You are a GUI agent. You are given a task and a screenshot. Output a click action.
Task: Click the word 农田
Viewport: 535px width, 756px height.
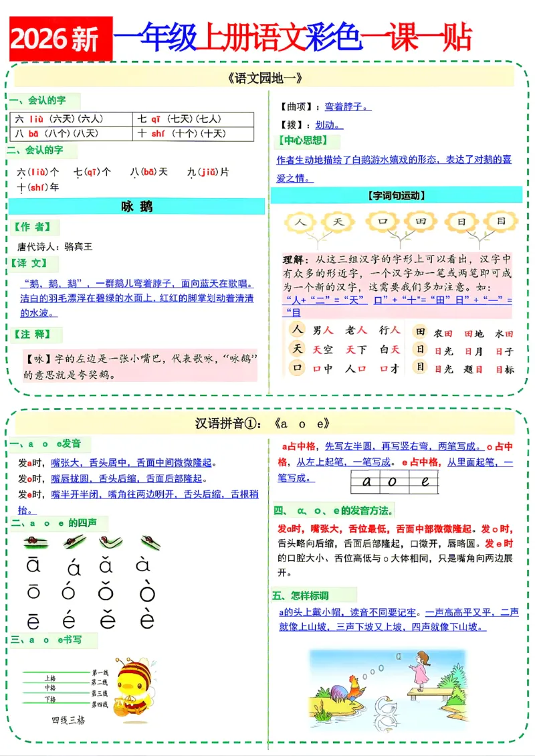click(x=443, y=333)
